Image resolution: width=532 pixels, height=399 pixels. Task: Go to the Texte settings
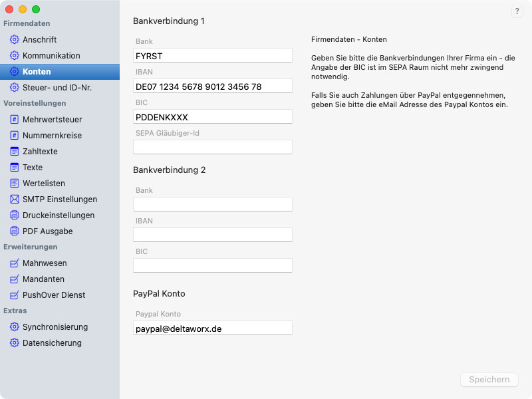(33, 168)
